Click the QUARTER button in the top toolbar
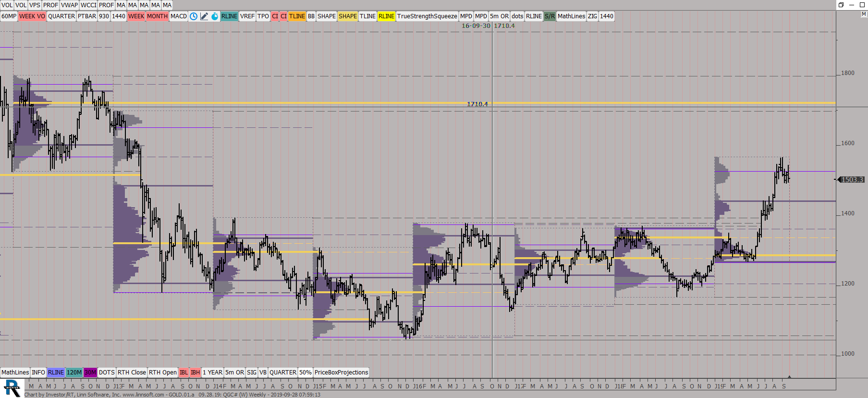This screenshot has height=398, width=868. pos(61,16)
